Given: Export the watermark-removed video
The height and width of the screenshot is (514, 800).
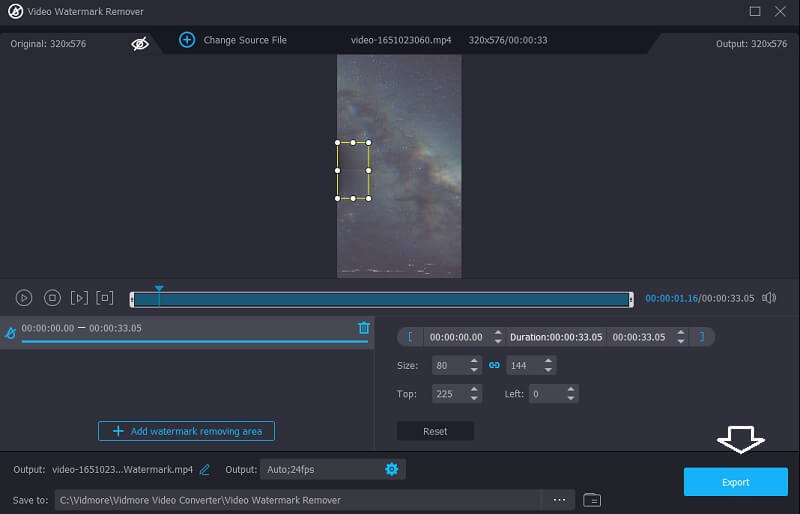Looking at the screenshot, I should [735, 482].
